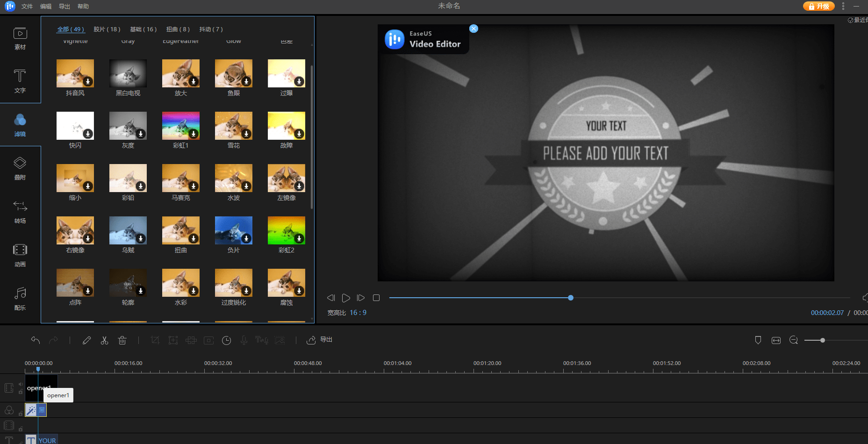Open the 素材 media panel

pos(20,38)
